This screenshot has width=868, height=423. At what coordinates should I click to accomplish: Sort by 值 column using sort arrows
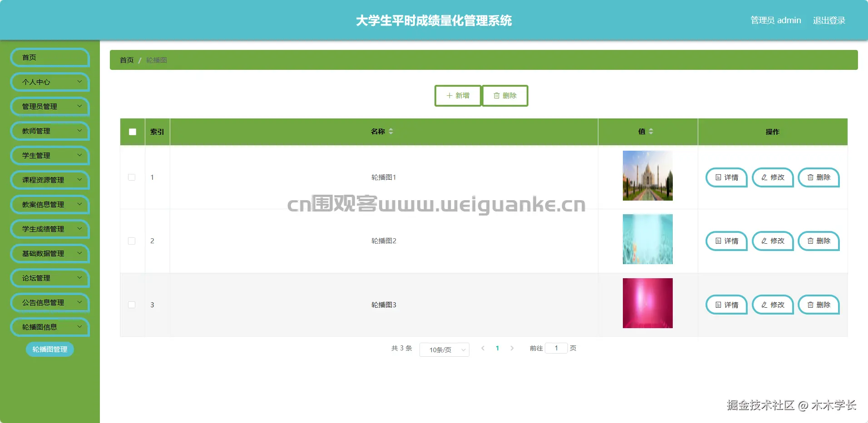point(651,132)
